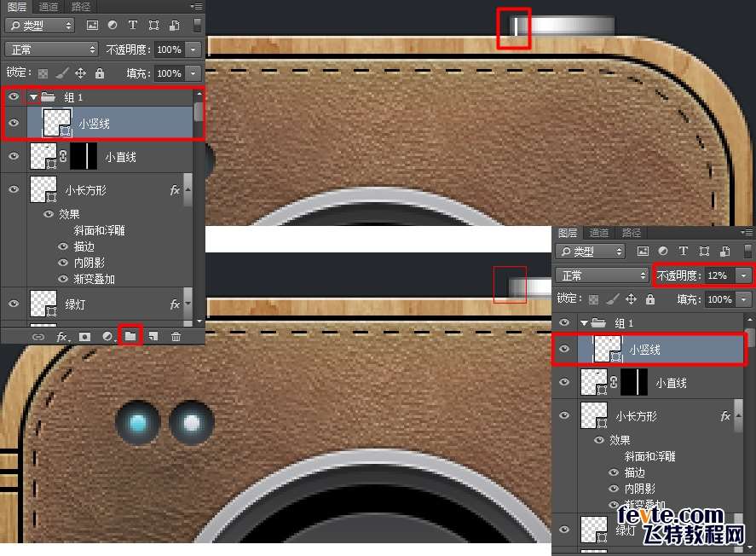756x556 pixels.
Task: Select 绿灯 layer name in 100%-opacity panel
Action: click(x=75, y=304)
